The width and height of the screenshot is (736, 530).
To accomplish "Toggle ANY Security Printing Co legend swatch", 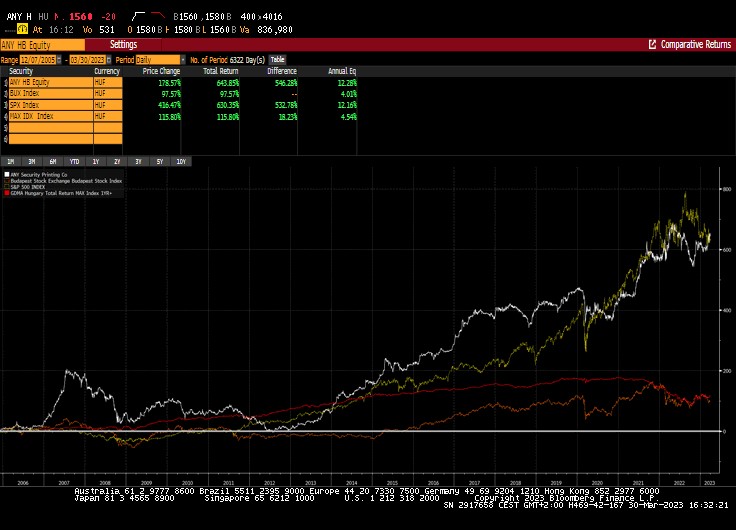I will [7, 175].
